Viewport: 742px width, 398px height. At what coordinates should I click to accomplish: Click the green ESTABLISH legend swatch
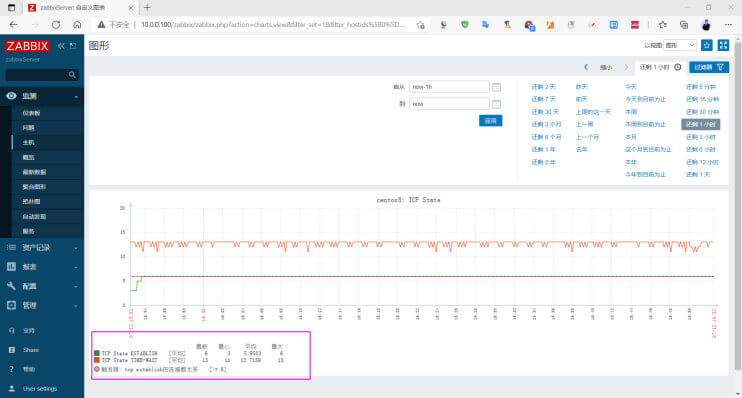tap(97, 353)
